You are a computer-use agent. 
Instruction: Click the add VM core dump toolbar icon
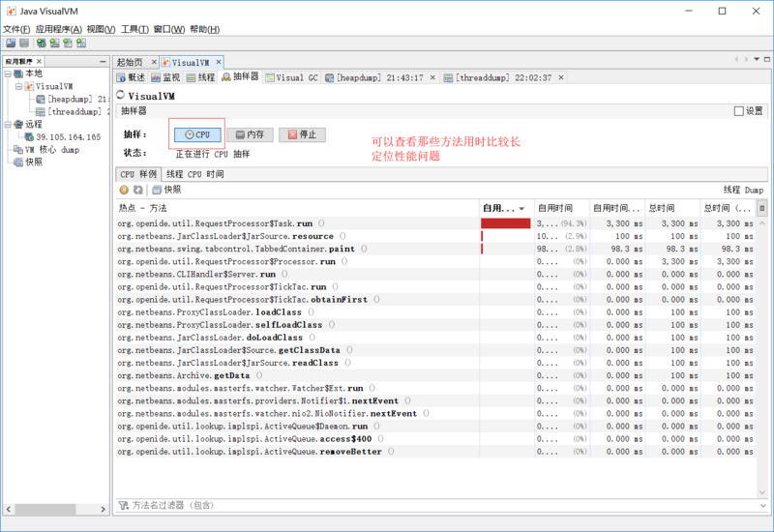click(x=68, y=43)
